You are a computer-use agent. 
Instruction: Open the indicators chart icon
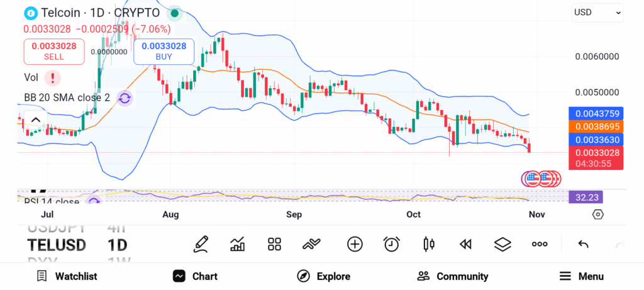pyautogui.click(x=238, y=244)
